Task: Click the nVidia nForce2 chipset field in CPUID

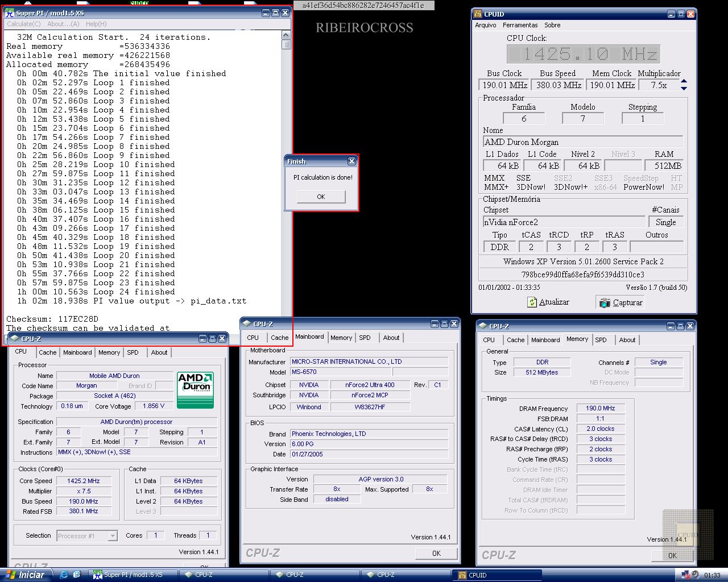Action: coord(564,222)
